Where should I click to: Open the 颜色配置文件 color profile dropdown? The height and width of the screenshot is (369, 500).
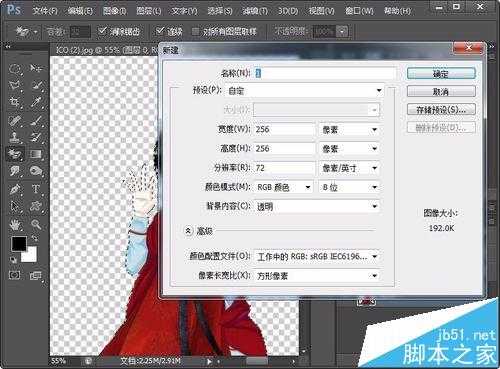point(317,257)
